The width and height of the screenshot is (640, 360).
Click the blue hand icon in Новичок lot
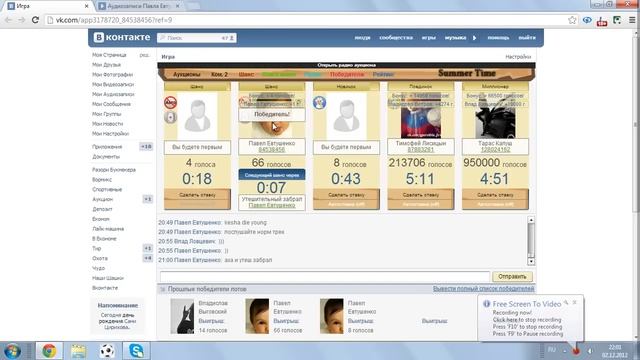click(319, 102)
